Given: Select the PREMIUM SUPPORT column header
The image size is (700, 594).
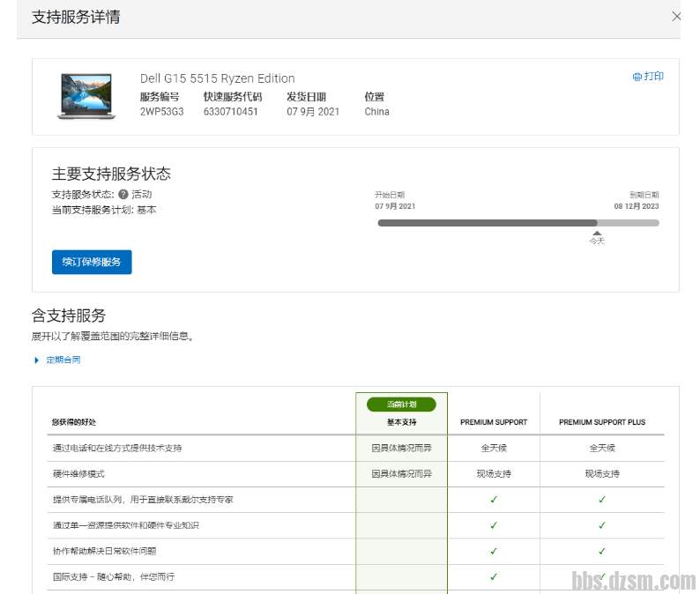Looking at the screenshot, I should [494, 422].
